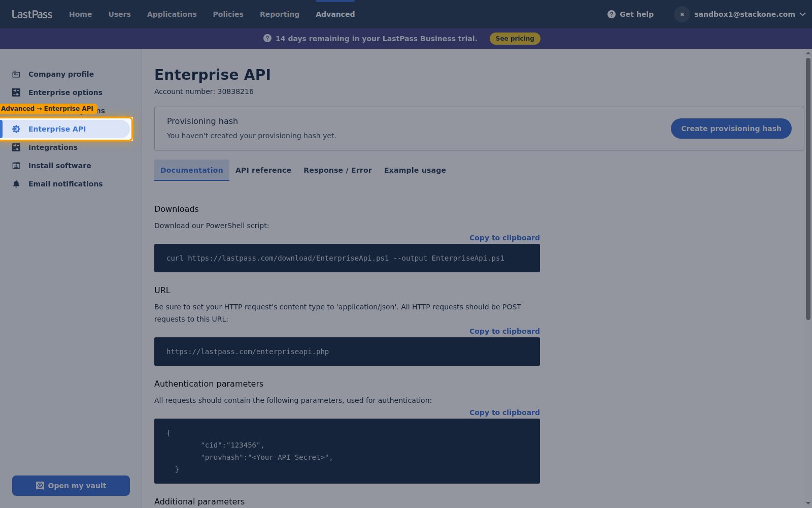The width and height of the screenshot is (812, 508).
Task: Click the 'Additional parameters' heading
Action: click(199, 501)
